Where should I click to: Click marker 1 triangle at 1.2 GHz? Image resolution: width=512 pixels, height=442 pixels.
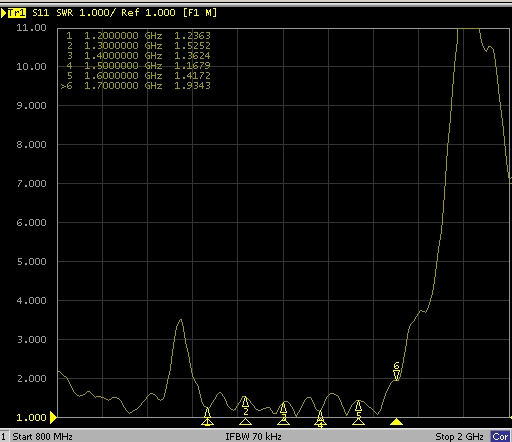207,422
